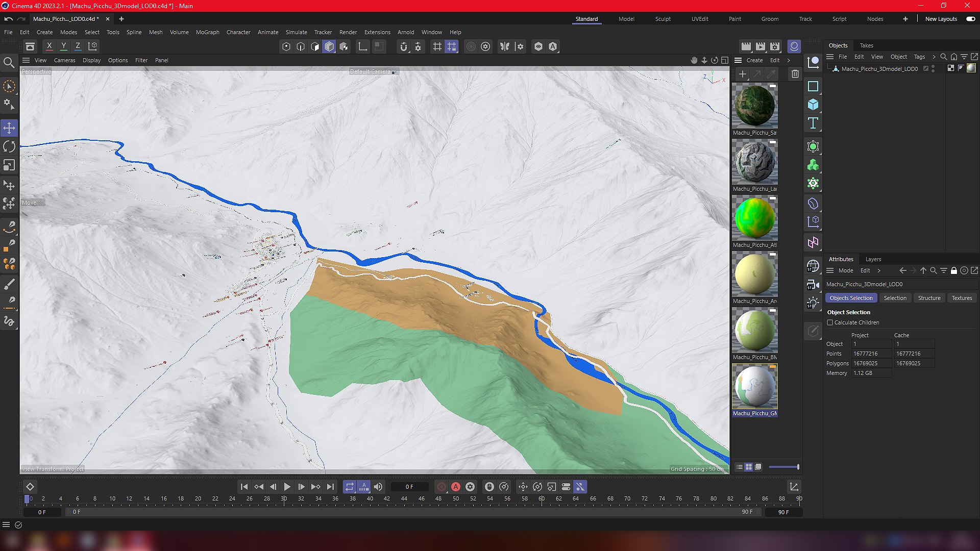This screenshot has height=551, width=980.
Task: Add Camera object icon
Action: (813, 285)
